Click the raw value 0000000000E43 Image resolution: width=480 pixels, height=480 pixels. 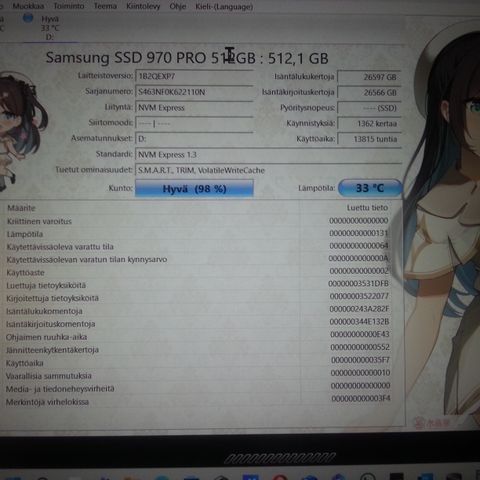click(x=360, y=334)
